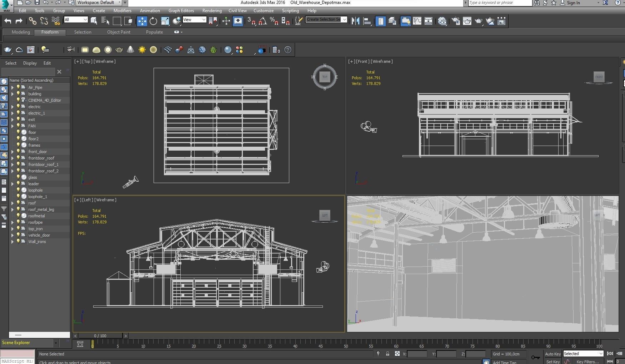Toggle the Percent Snap button

(x=274, y=21)
